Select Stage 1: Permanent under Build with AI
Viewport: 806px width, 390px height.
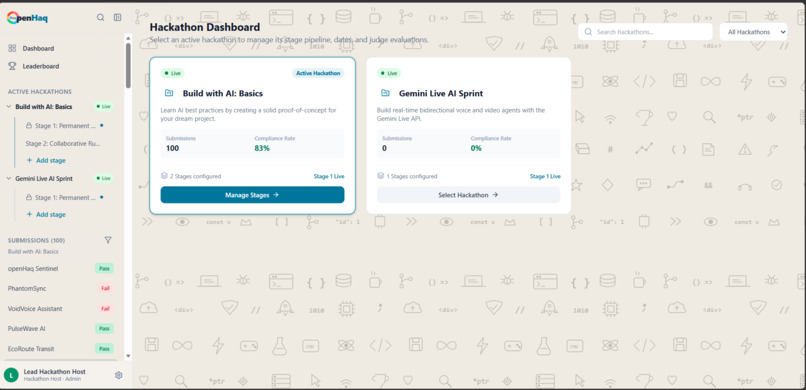[x=65, y=125]
